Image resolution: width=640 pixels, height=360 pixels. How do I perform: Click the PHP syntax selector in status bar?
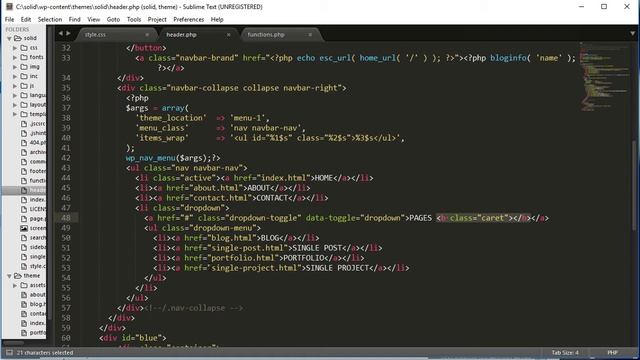coord(612,352)
